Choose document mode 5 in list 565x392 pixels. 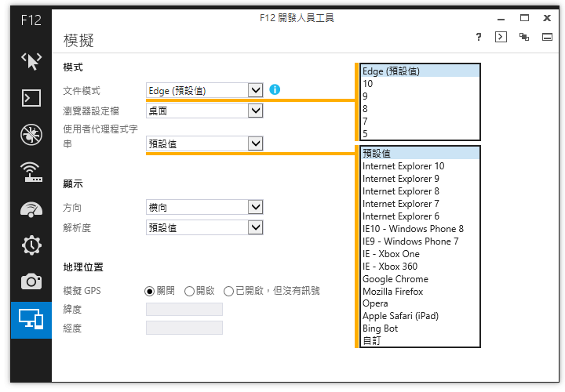(420, 133)
